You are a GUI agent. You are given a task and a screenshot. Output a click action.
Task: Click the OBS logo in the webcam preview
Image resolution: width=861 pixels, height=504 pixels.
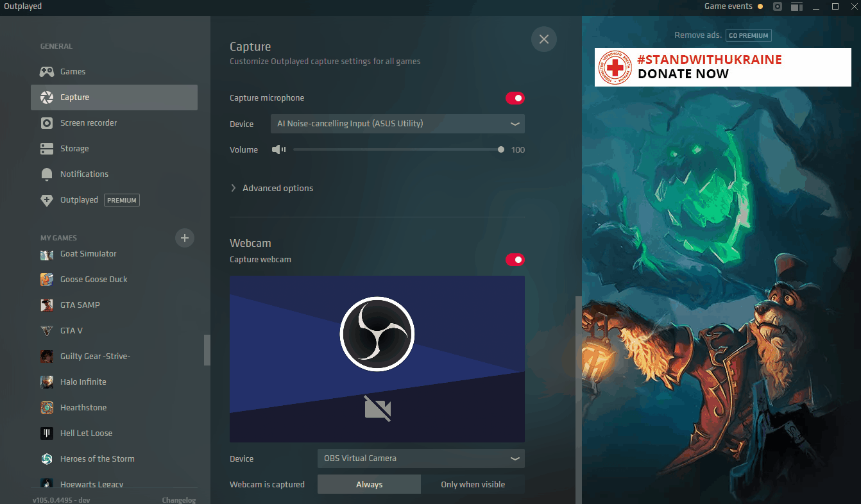[x=377, y=333]
